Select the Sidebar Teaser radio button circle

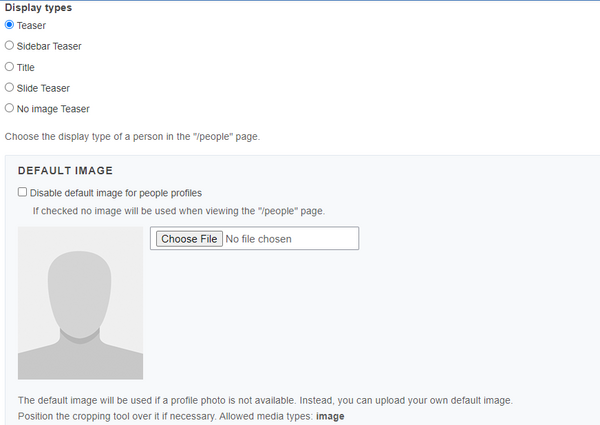click(10, 46)
